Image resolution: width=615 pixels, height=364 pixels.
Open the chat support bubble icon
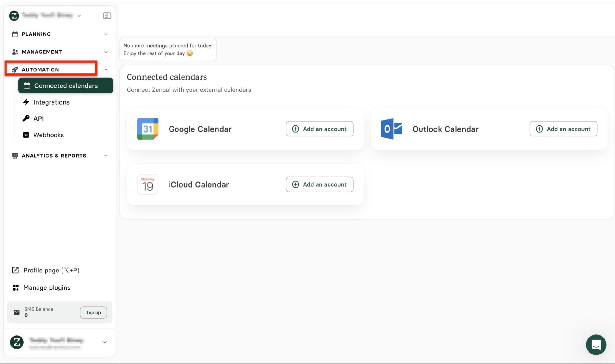coord(596,345)
